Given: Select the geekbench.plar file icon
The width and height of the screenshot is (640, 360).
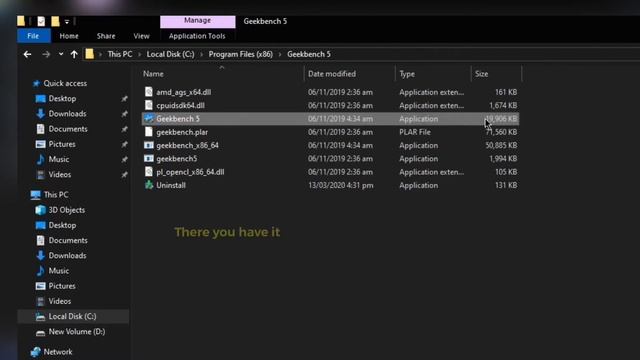Looking at the screenshot, I should [x=149, y=132].
